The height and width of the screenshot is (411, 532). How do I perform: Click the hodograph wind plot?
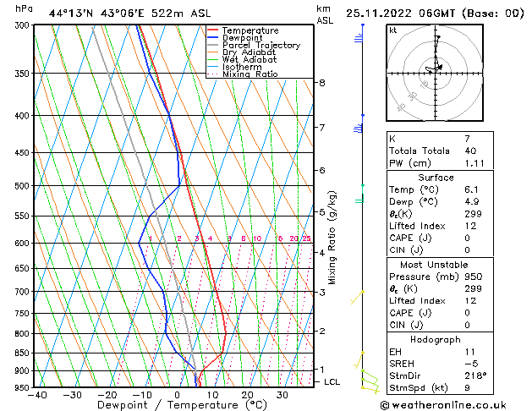click(435, 73)
